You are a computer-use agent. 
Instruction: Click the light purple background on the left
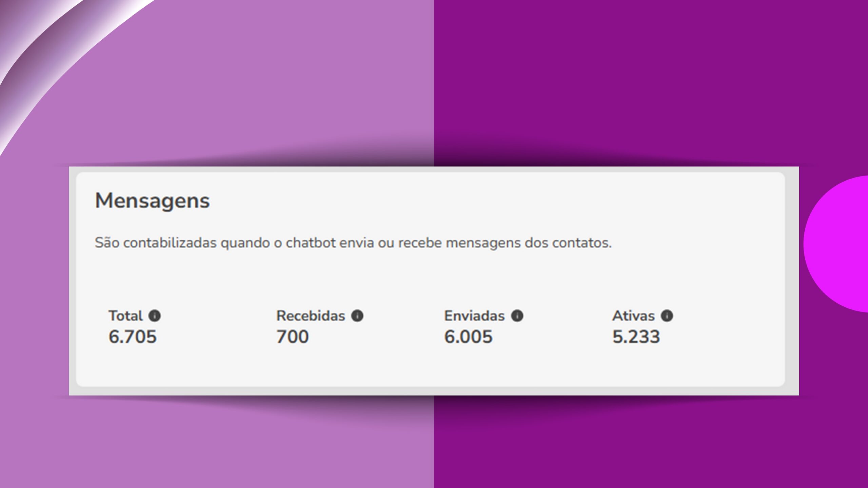[237, 85]
